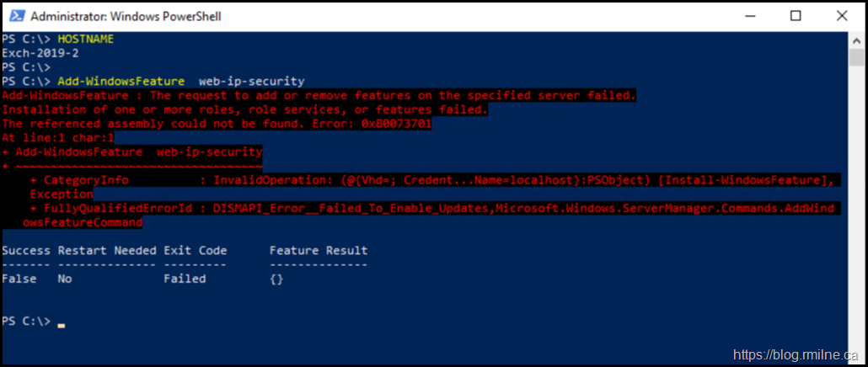Click the web-ip-security argument in the command
This screenshot has width=868, height=367.
[251, 82]
